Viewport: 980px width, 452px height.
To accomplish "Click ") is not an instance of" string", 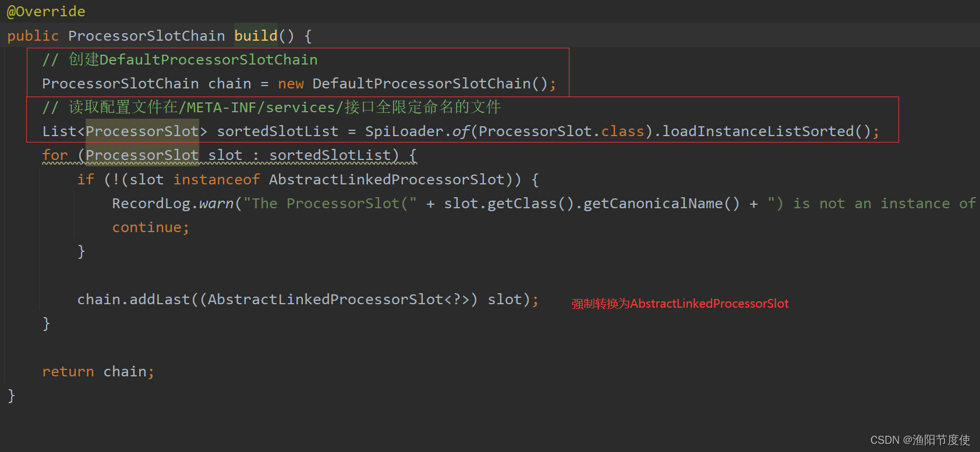I will (872, 204).
